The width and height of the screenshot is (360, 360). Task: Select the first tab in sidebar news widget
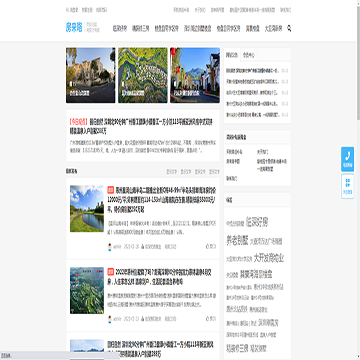232,55
